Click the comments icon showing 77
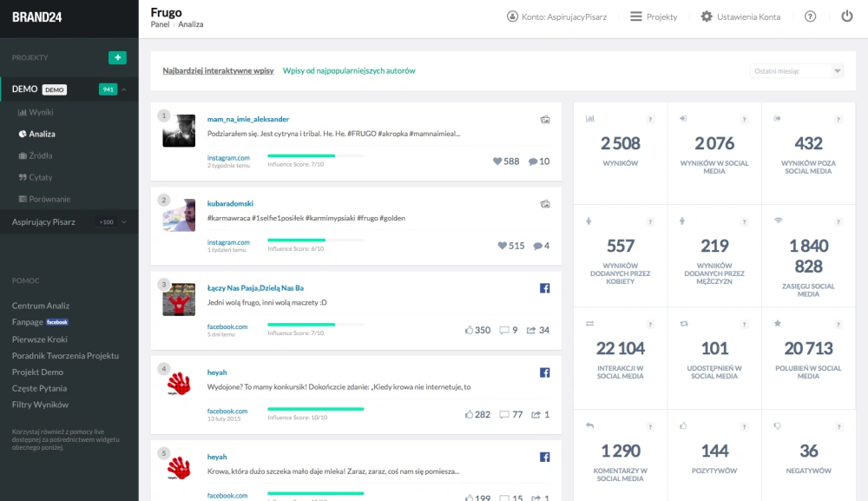Viewport: 868px width, 501px height. pos(504,415)
